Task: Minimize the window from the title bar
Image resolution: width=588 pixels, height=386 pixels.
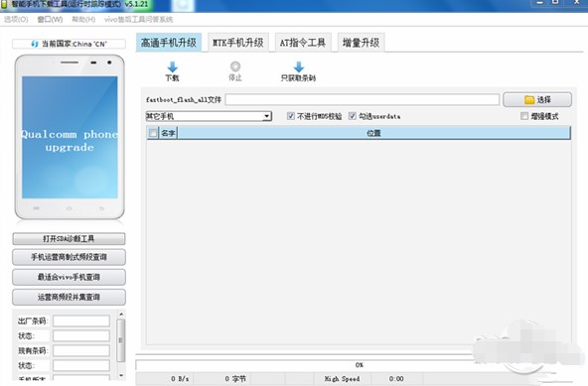Action: coord(539,3)
